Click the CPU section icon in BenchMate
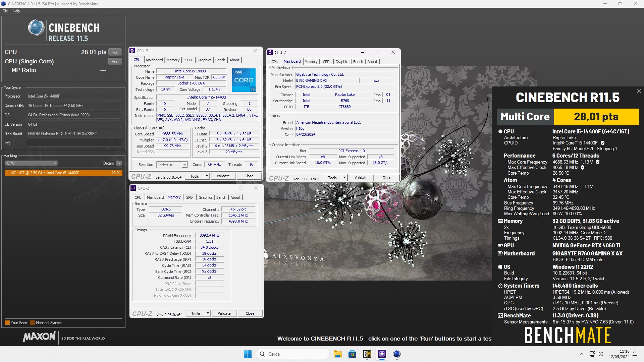 pos(500,132)
